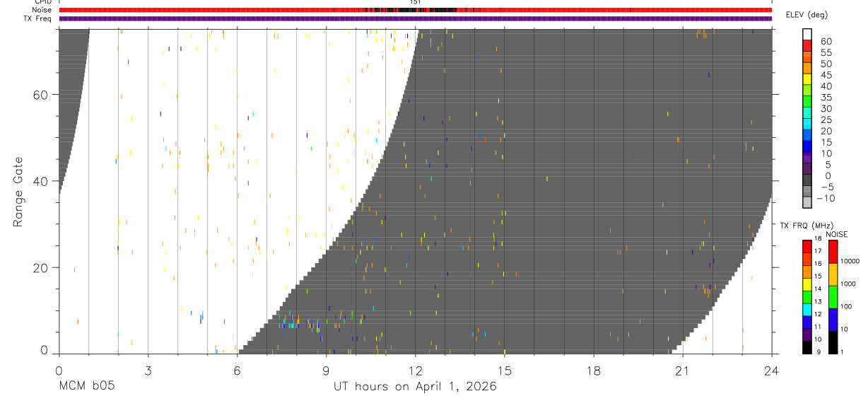Pick the black TX FRQ swatch between 9 and 10
The image size is (868, 401).
[807, 347]
